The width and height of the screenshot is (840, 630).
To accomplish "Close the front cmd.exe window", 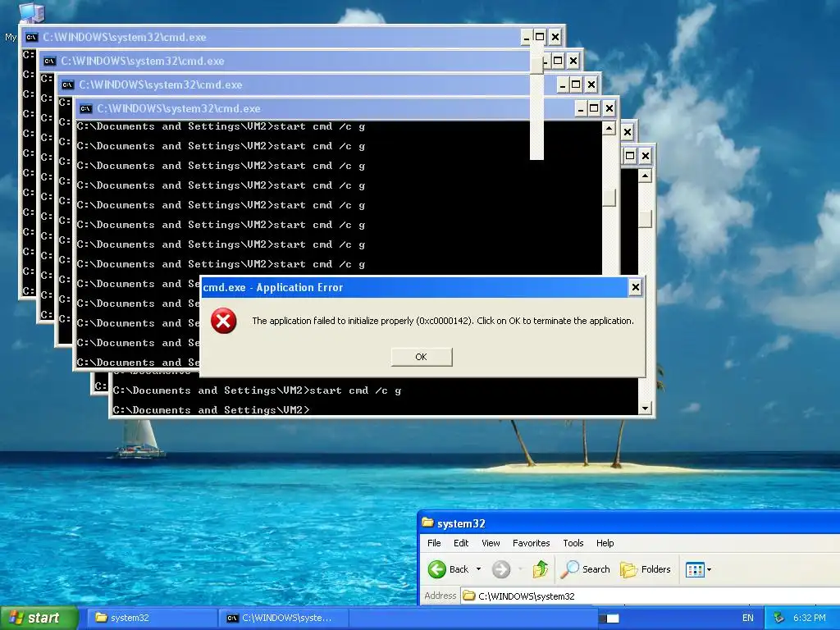I will click(x=609, y=109).
